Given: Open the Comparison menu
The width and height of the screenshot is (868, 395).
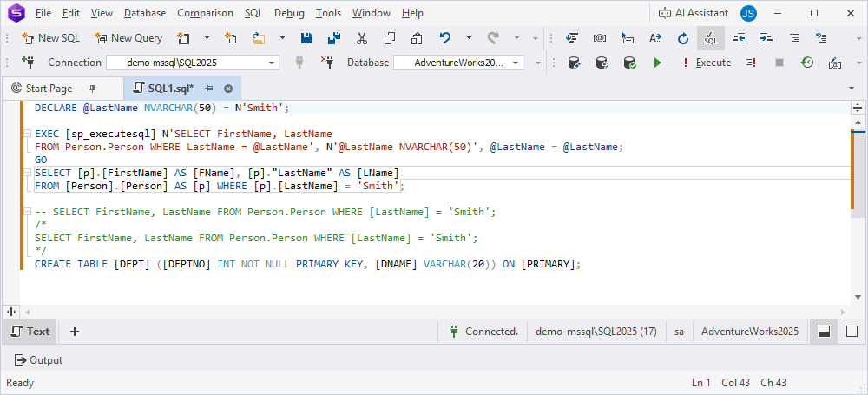Looking at the screenshot, I should click(206, 13).
